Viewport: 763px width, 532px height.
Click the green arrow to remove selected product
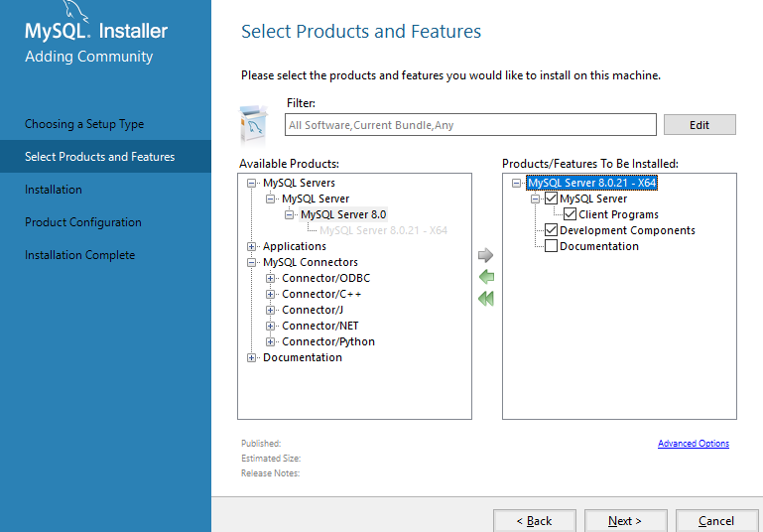486,277
